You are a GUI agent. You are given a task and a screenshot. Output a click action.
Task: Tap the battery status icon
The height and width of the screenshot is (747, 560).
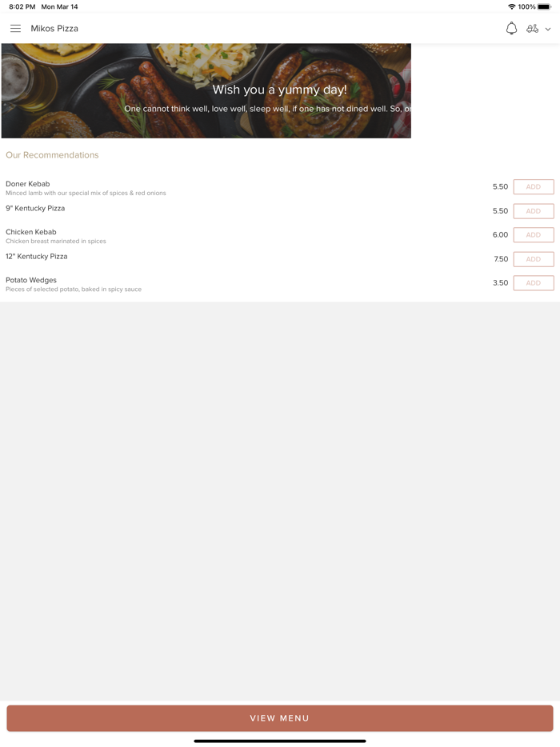pyautogui.click(x=544, y=6)
